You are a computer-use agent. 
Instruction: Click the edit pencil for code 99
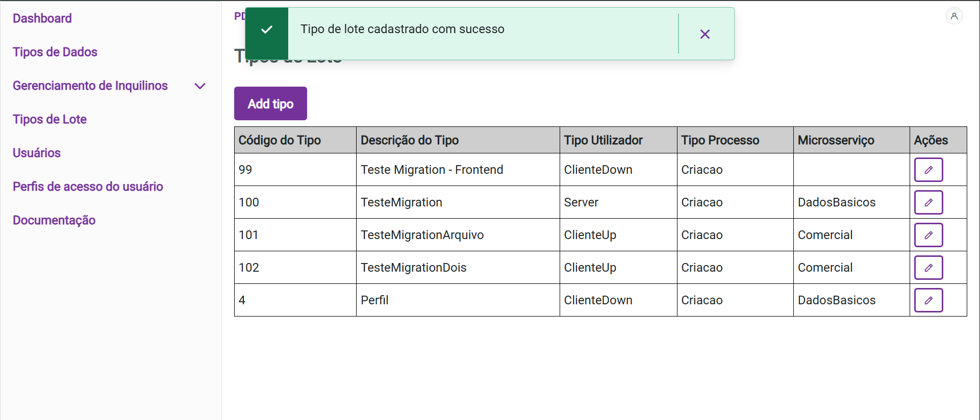coord(928,170)
